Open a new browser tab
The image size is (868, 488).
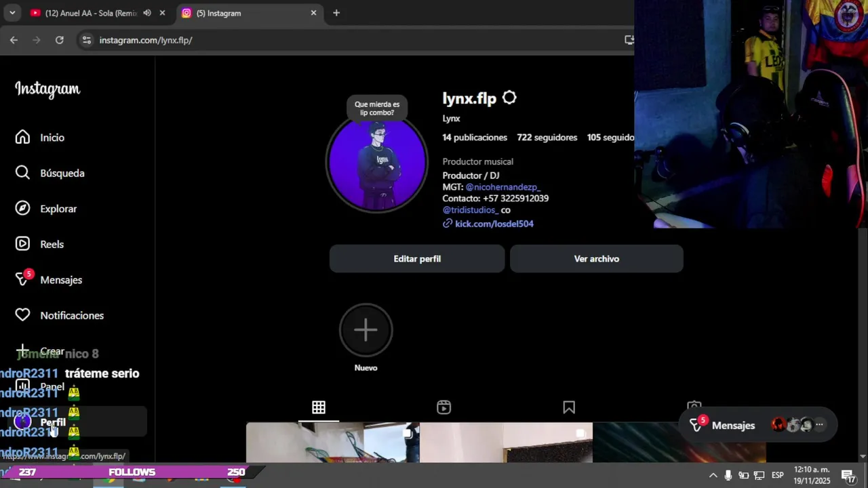point(336,13)
